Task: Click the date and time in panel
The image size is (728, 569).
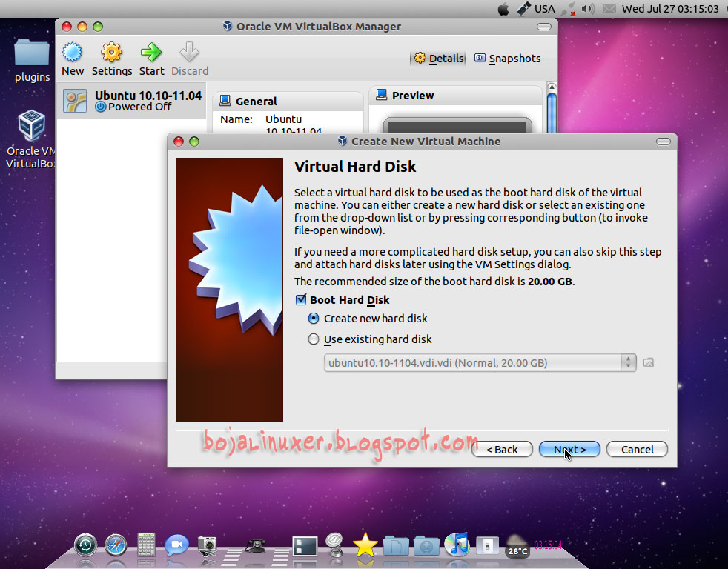Action: [670, 9]
